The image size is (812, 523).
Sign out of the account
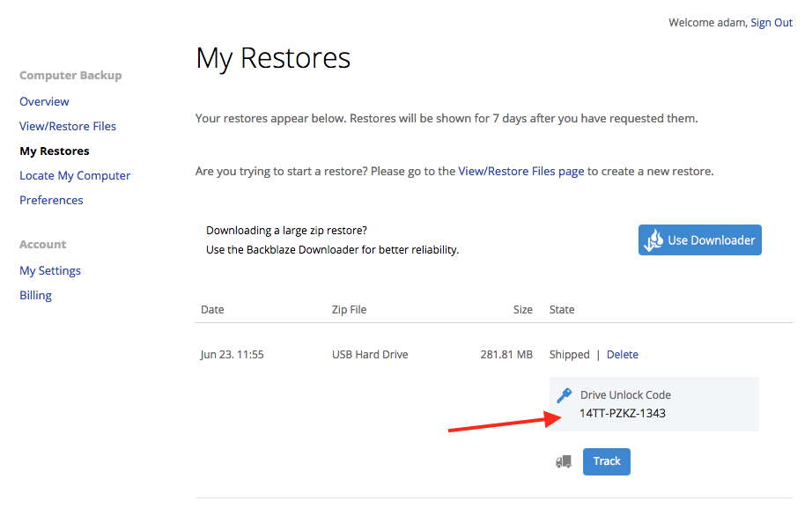(771, 23)
